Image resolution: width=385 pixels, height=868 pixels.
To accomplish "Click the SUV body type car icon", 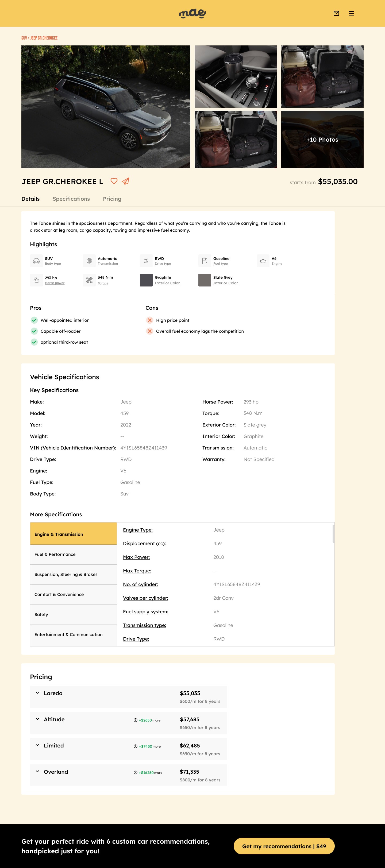I will click(x=36, y=261).
